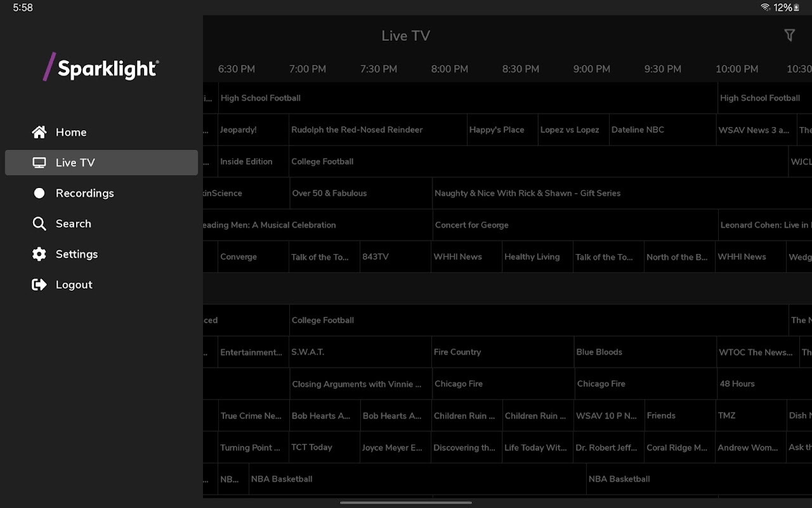Click the Settings gear icon
Viewport: 812px width, 508px height.
coord(39,254)
